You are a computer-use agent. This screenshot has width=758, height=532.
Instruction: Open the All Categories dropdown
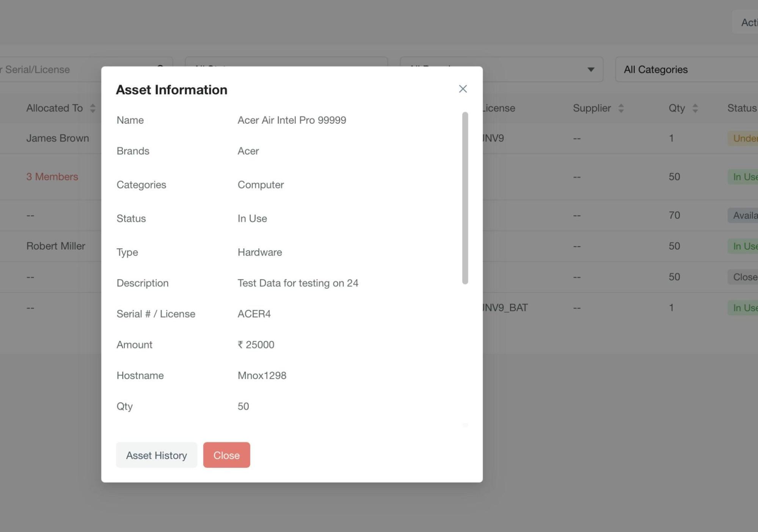pyautogui.click(x=686, y=69)
